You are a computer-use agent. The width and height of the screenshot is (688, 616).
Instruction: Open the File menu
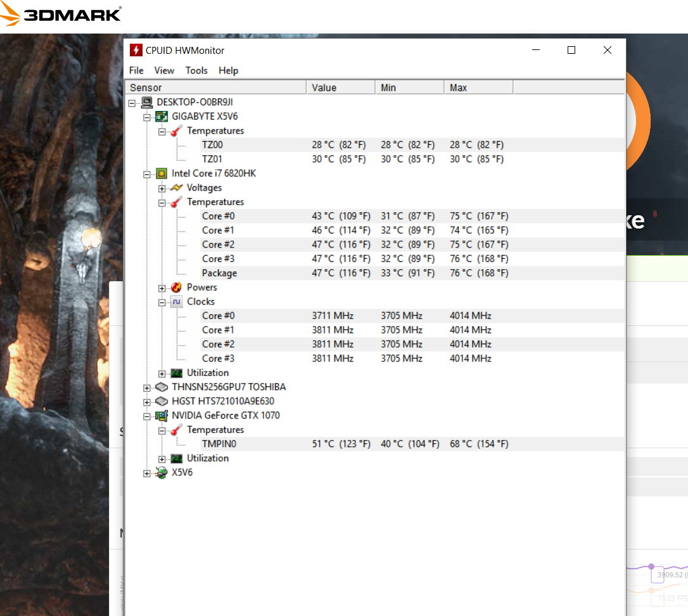pos(136,70)
